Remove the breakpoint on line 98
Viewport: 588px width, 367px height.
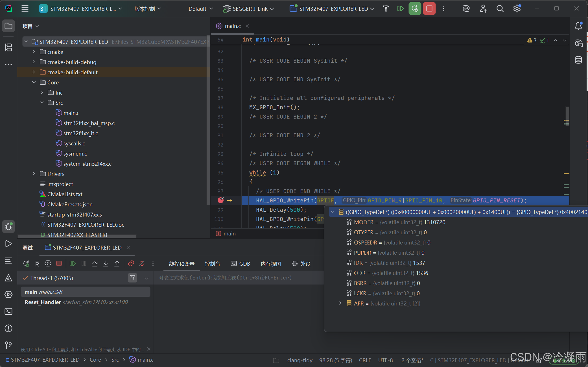coord(221,200)
